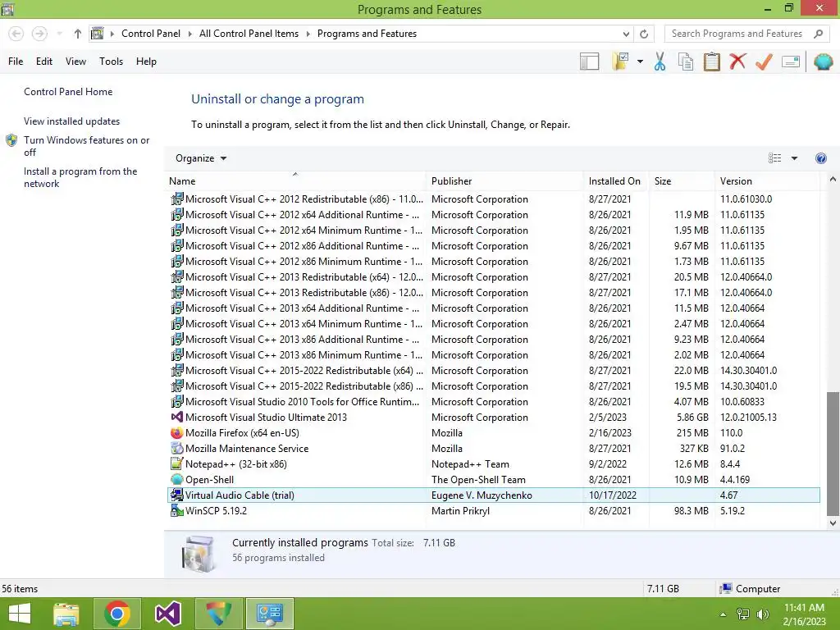
Task: Click All Control Panel Items breadcrumb
Action: (249, 34)
